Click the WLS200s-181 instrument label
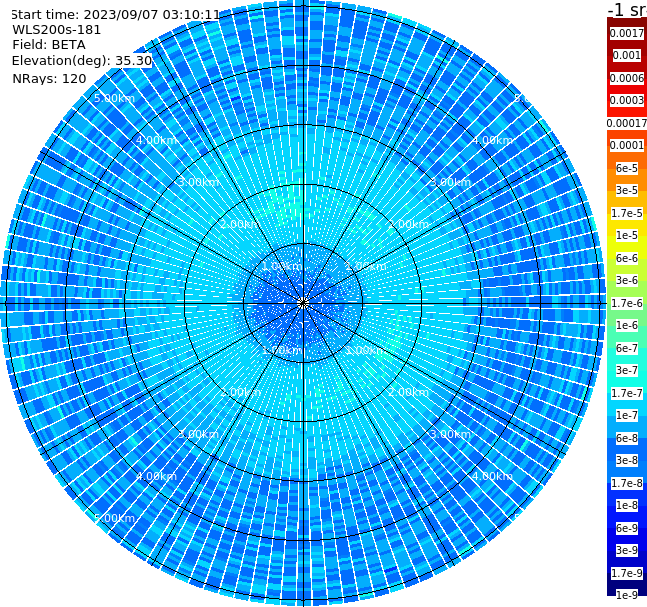 [57, 30]
